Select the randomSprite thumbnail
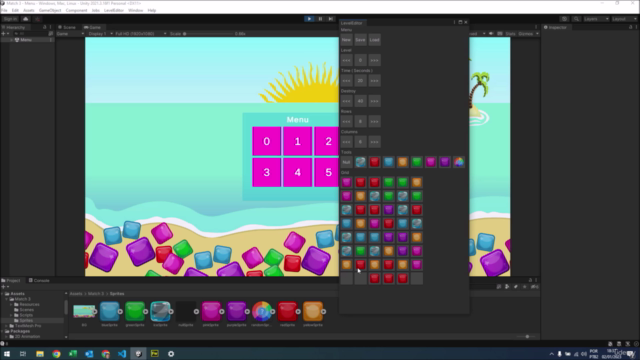The image size is (640, 360). click(262, 311)
